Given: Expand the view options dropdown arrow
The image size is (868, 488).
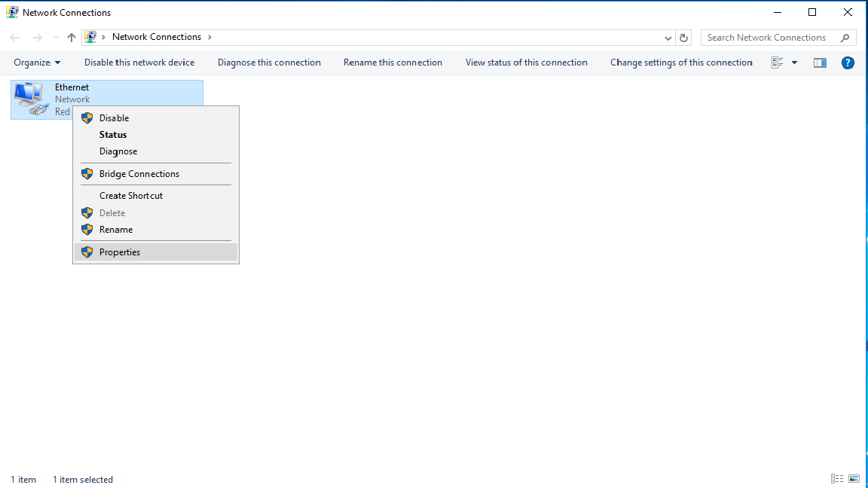Looking at the screenshot, I should [x=794, y=63].
